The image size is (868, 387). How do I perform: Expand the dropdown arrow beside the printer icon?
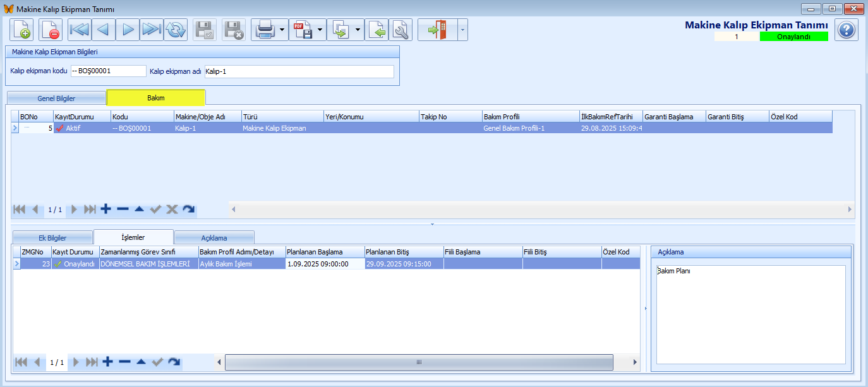(x=282, y=30)
